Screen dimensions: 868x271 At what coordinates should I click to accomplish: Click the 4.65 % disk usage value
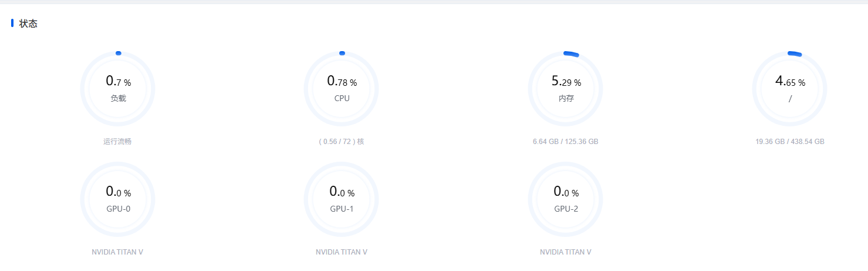point(790,82)
